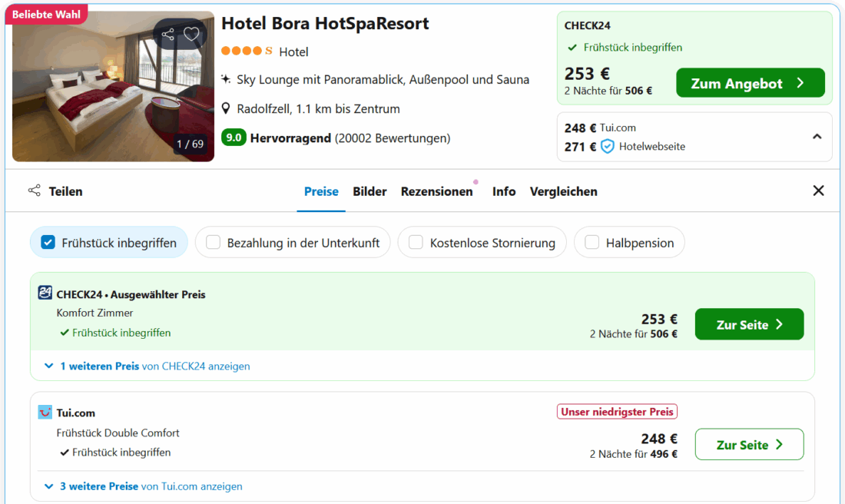845x504 pixels.
Task: Open the Rezensionen tab
Action: click(436, 191)
